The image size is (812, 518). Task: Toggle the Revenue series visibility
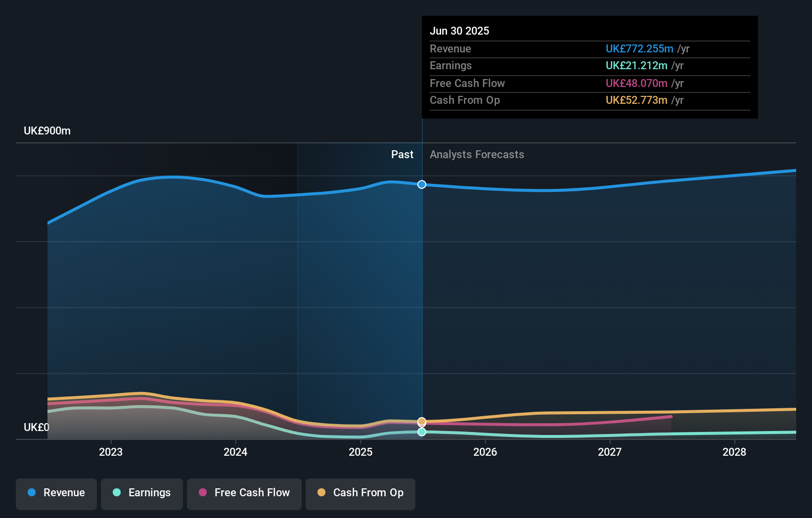56,493
